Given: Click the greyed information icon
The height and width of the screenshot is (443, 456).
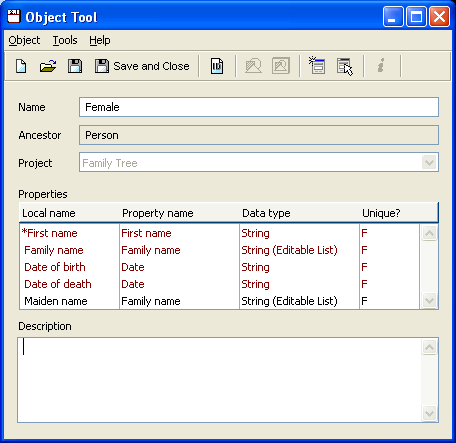Looking at the screenshot, I should [381, 65].
